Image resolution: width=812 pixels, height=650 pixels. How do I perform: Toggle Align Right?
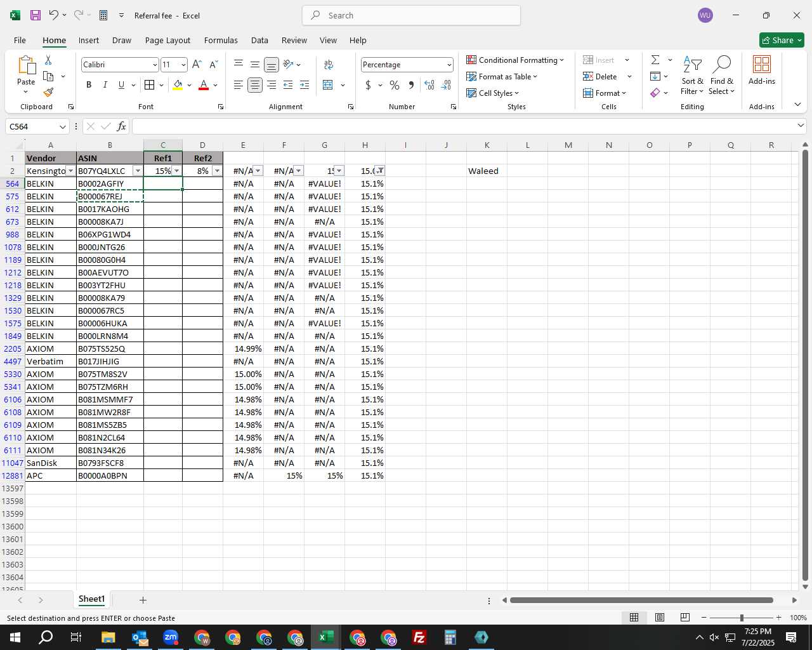click(272, 84)
